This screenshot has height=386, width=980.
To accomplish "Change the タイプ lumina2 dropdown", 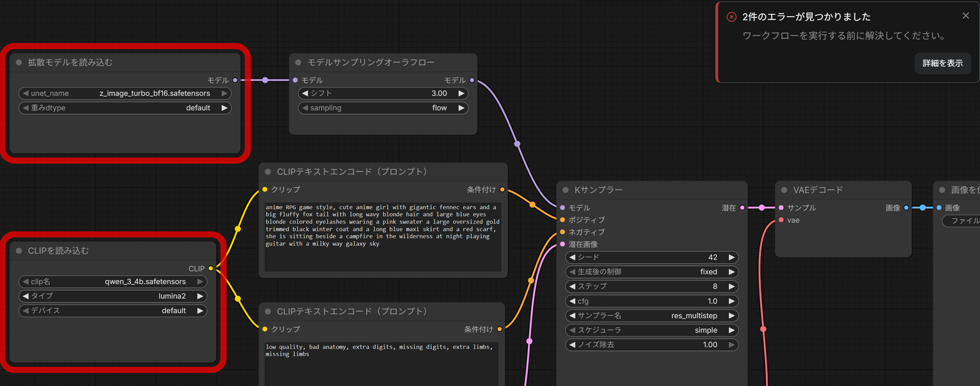I will click(x=113, y=296).
